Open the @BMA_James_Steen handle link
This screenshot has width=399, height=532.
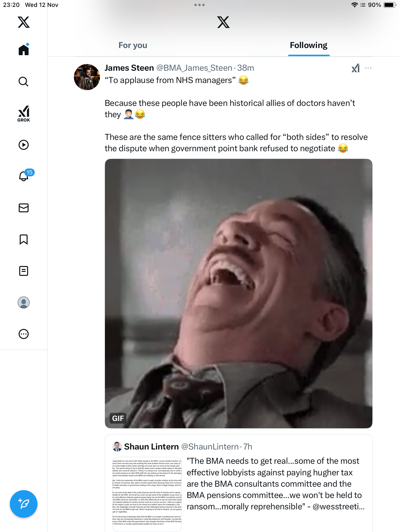point(194,68)
